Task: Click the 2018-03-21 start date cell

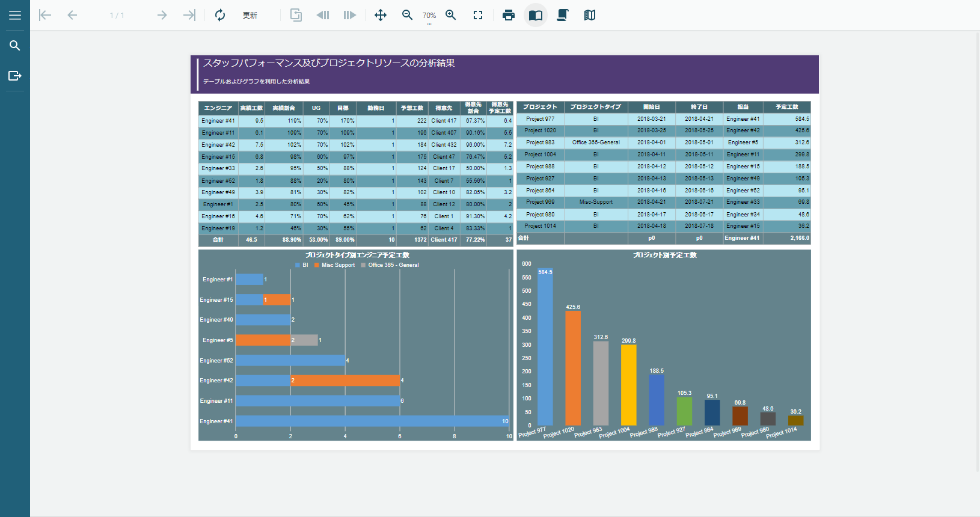Action: pos(652,119)
